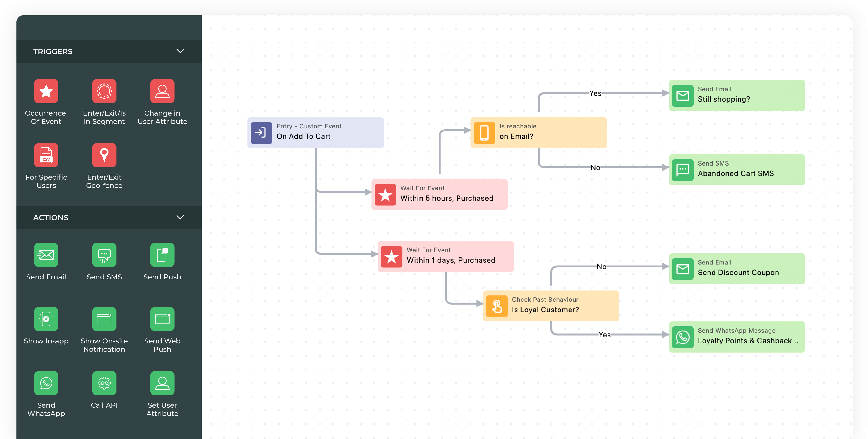Select the Occurrence Of Event trigger icon
The height and width of the screenshot is (439, 868).
(x=46, y=91)
